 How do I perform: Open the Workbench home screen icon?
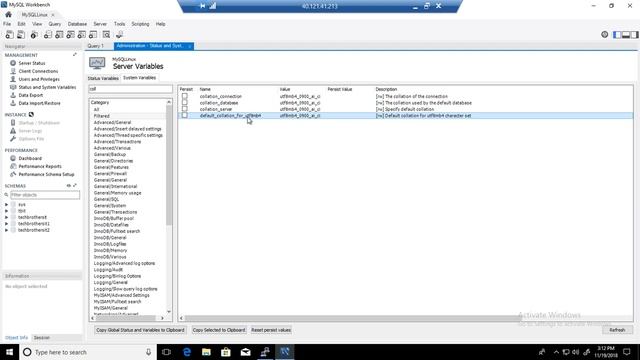pyautogui.click(x=9, y=15)
